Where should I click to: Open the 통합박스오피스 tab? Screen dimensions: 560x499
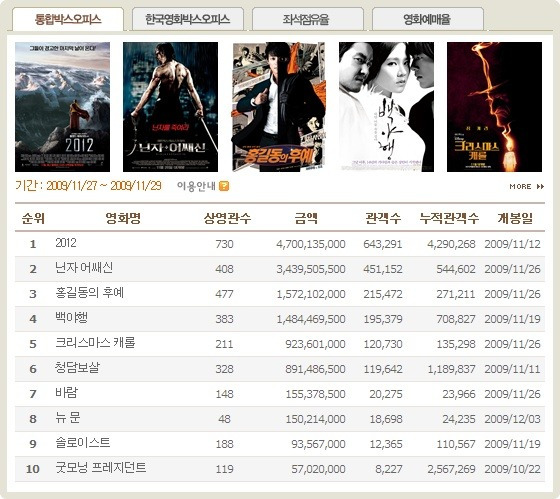click(x=68, y=19)
